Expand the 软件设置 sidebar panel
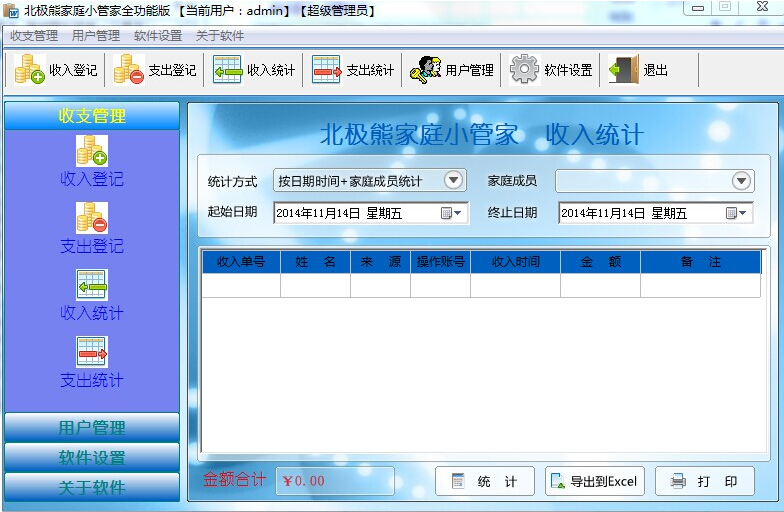The width and height of the screenshot is (784, 512). pyautogui.click(x=92, y=458)
